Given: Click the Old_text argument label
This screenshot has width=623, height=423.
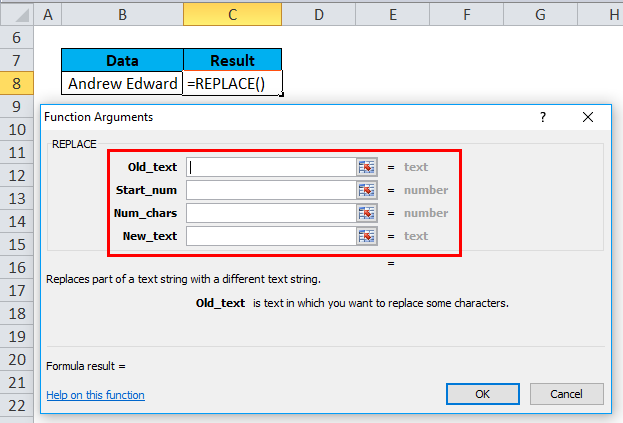Looking at the screenshot, I should [152, 167].
